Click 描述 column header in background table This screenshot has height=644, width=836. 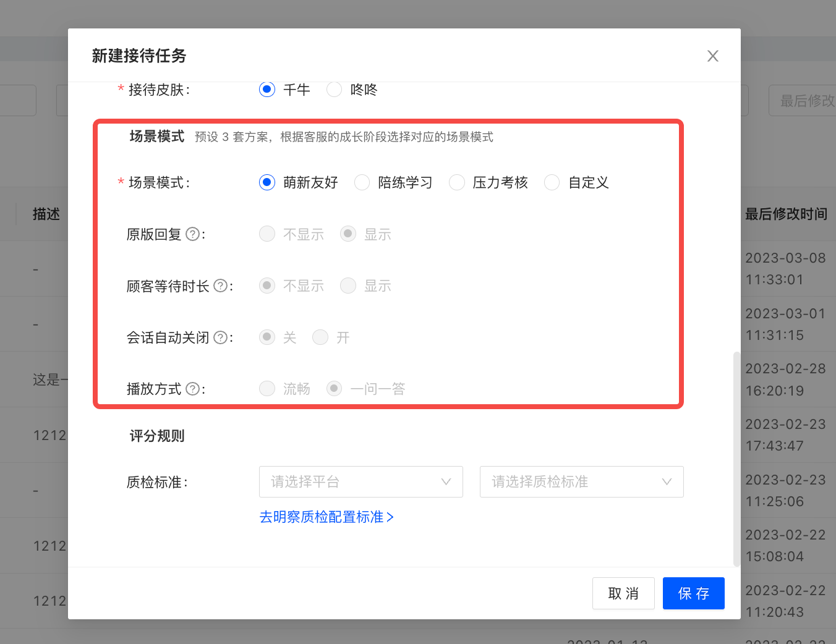[x=46, y=214]
